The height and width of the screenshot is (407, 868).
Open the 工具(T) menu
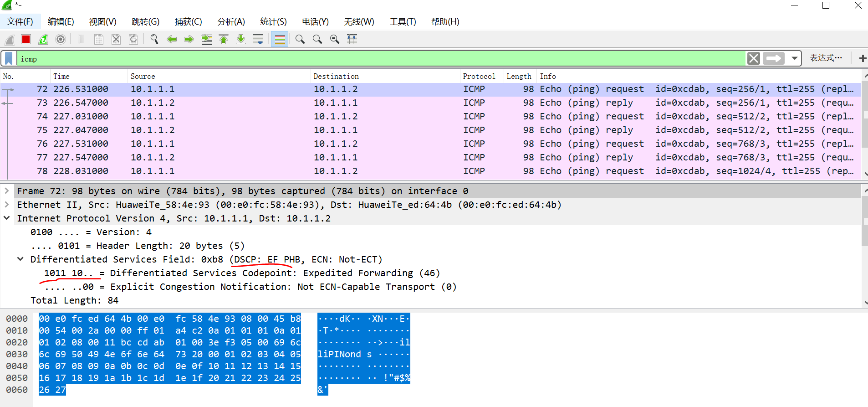[x=403, y=21]
